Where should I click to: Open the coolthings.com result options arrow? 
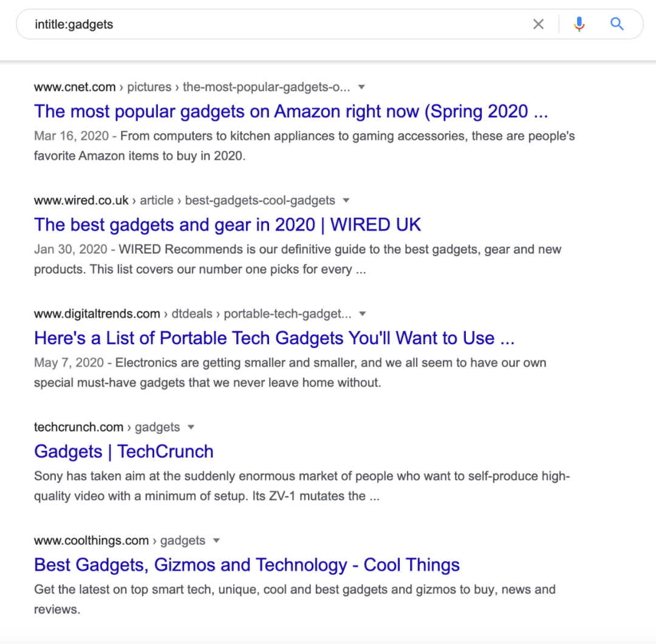click(216, 540)
